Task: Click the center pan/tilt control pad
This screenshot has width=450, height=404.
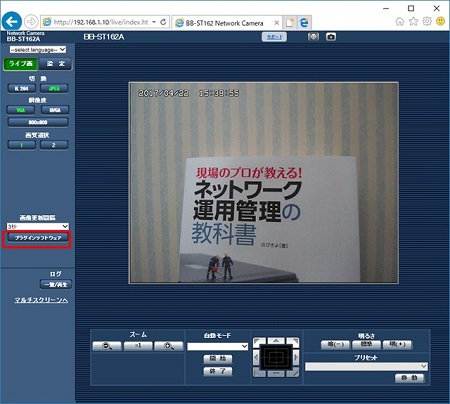Action: [276, 357]
